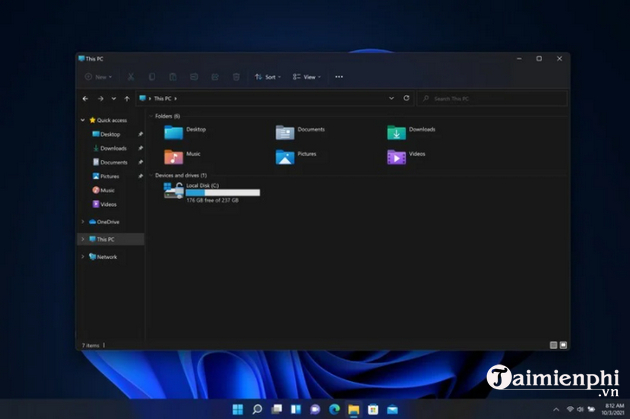The height and width of the screenshot is (419, 630).
Task: Open the See more ellipsis menu
Action: [339, 77]
